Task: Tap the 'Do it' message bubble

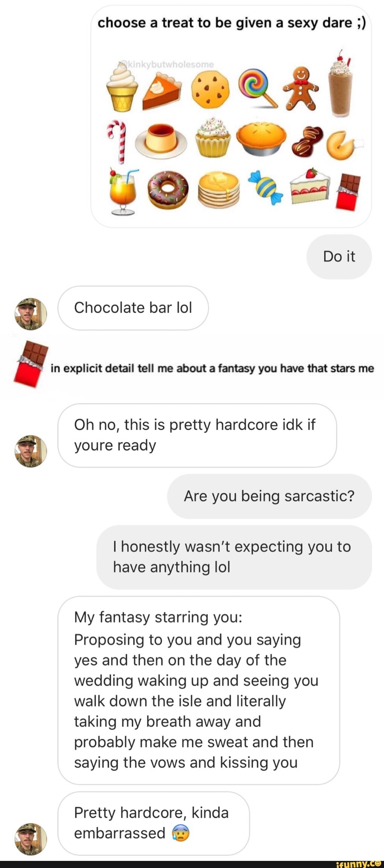Action: pos(339,257)
